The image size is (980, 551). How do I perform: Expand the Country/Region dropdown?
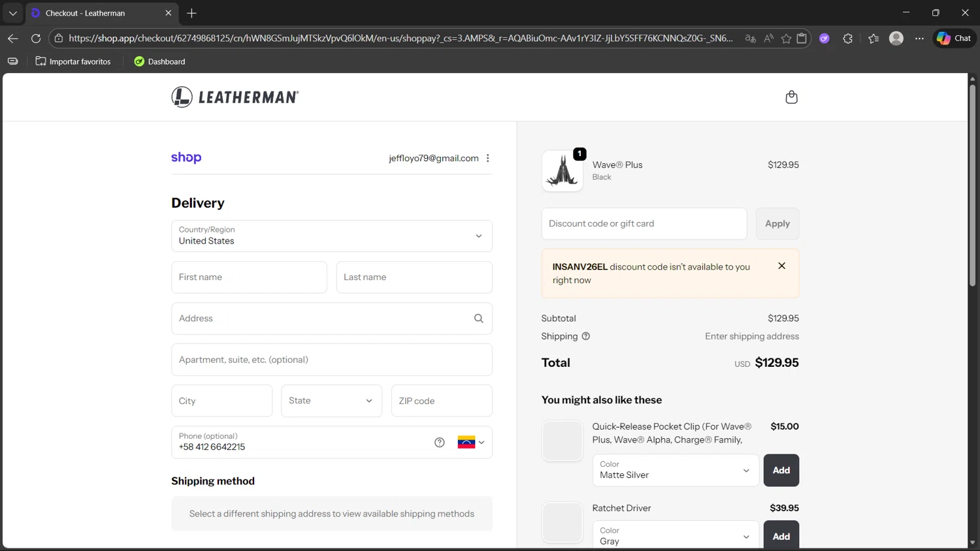[x=332, y=236]
